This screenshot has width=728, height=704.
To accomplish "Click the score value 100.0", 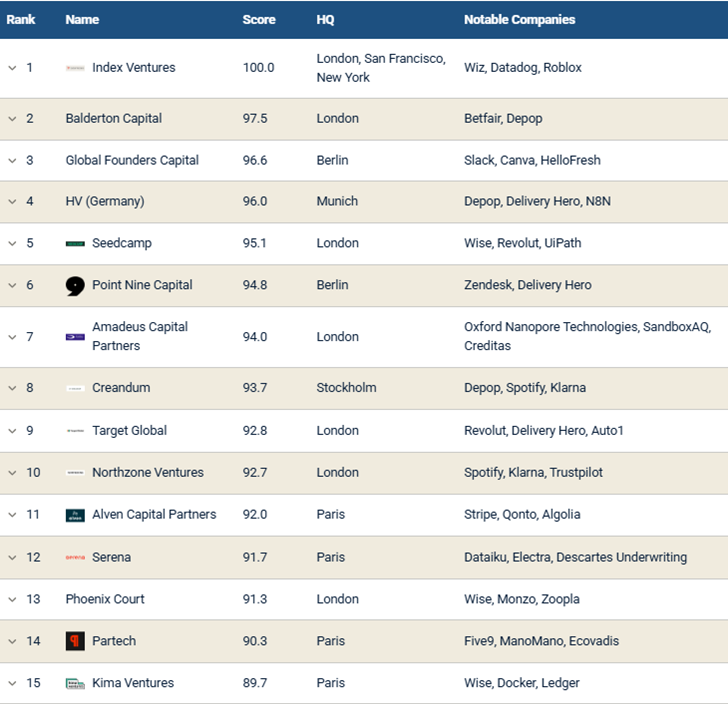I will (x=259, y=68).
